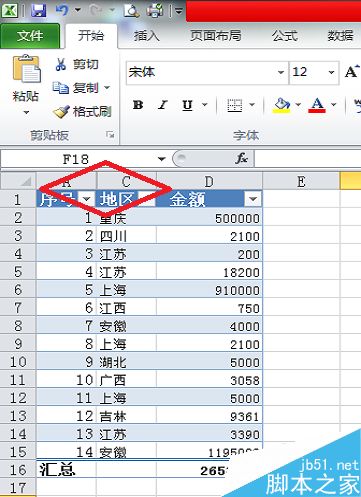
Task: Open the 金额 filter dropdown
Action: (x=253, y=199)
